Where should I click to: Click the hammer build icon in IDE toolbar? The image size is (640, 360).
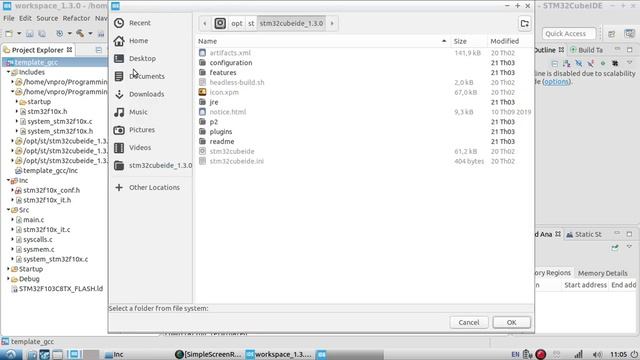click(x=80, y=33)
